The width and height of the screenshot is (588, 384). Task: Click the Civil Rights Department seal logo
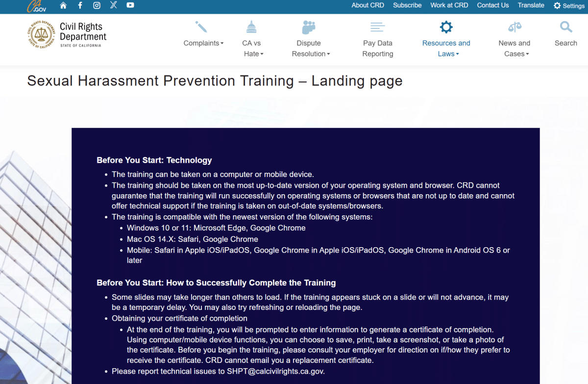coord(41,34)
